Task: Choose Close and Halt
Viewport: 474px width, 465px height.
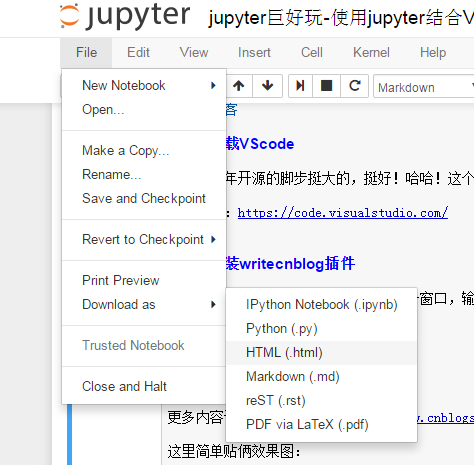Action: pos(144,387)
